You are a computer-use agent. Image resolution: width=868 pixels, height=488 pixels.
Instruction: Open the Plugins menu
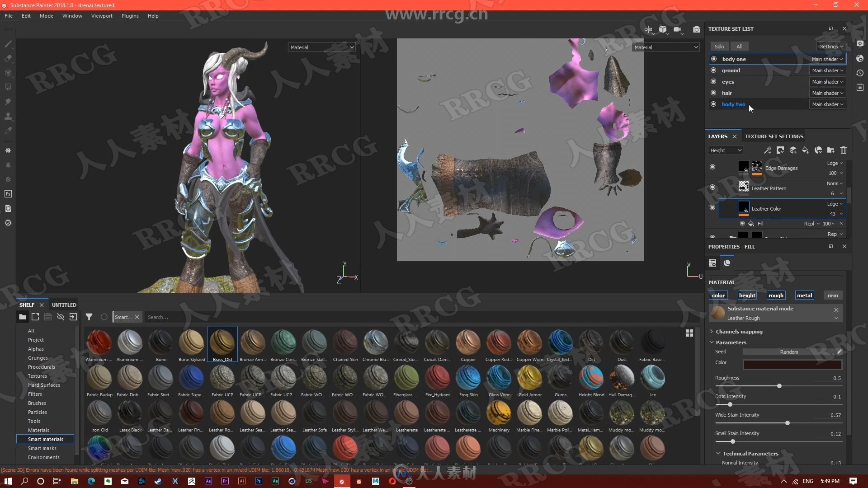point(130,16)
